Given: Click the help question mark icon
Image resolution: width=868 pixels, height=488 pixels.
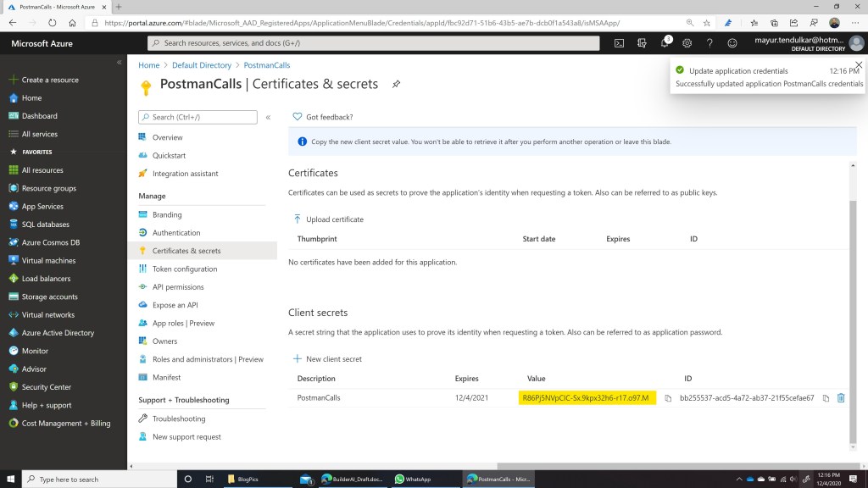Looking at the screenshot, I should 709,42.
